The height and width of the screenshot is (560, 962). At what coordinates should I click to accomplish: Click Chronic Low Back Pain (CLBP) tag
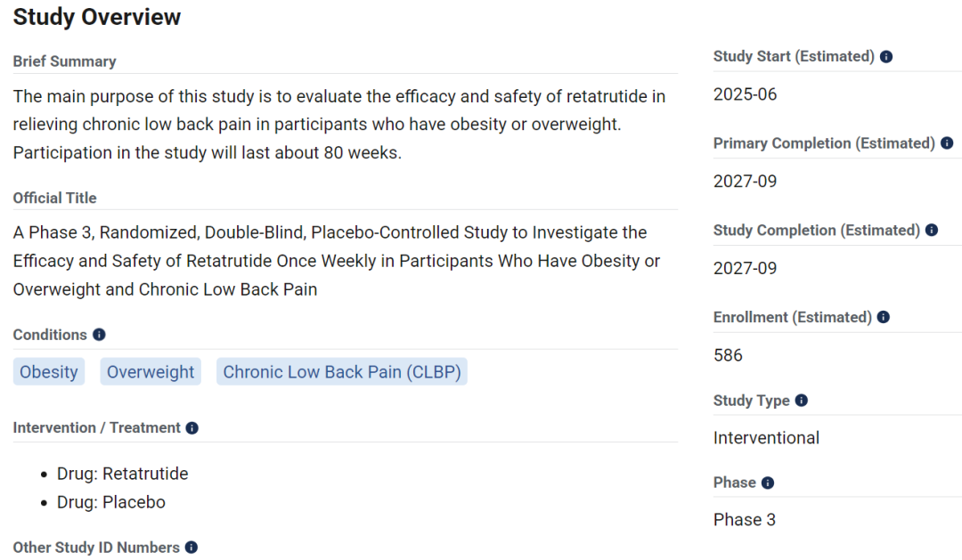click(x=342, y=371)
